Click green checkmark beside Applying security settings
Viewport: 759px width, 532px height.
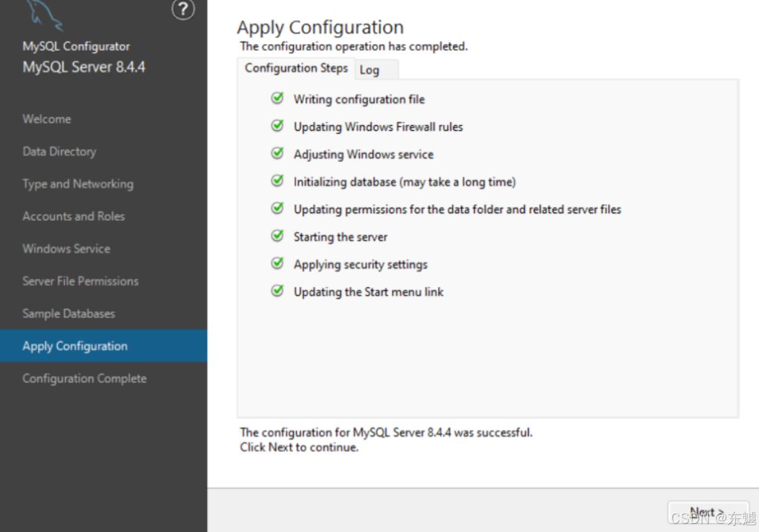pyautogui.click(x=278, y=263)
